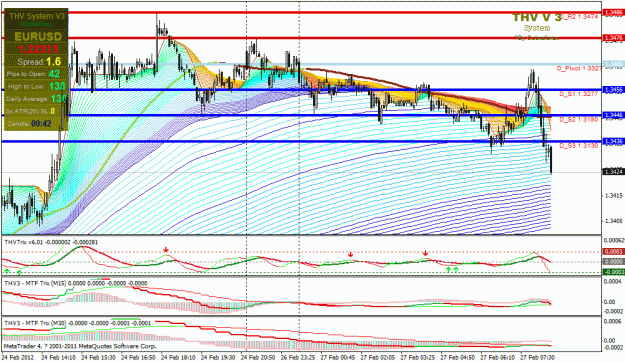Click the High to Low 138 row
The image size is (625, 362).
(36, 86)
